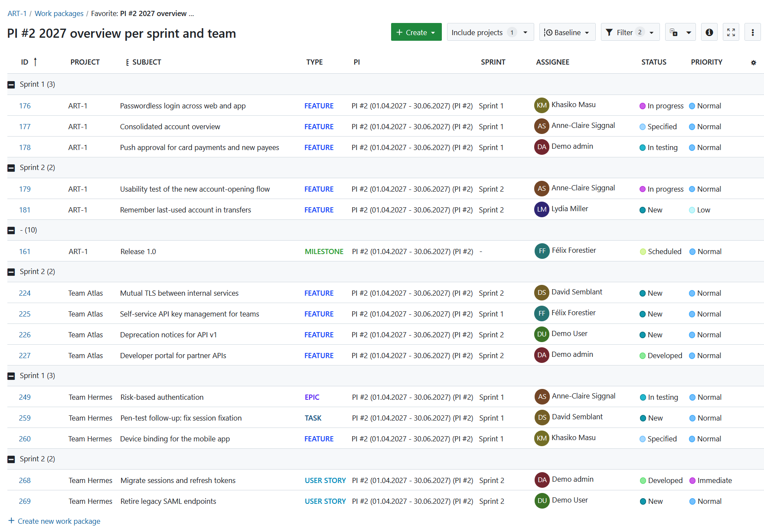Open work package ID 176
The width and height of the screenshot is (764, 532).
click(25, 106)
